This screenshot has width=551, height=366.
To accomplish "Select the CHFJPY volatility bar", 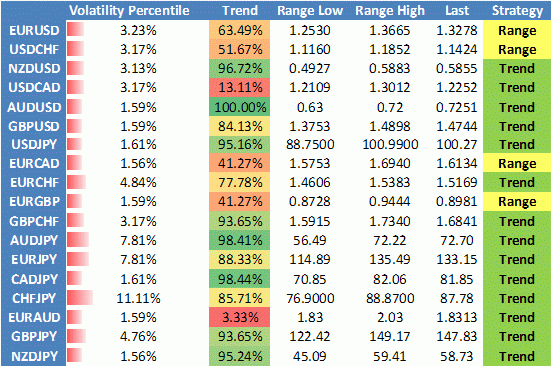I will [80, 298].
